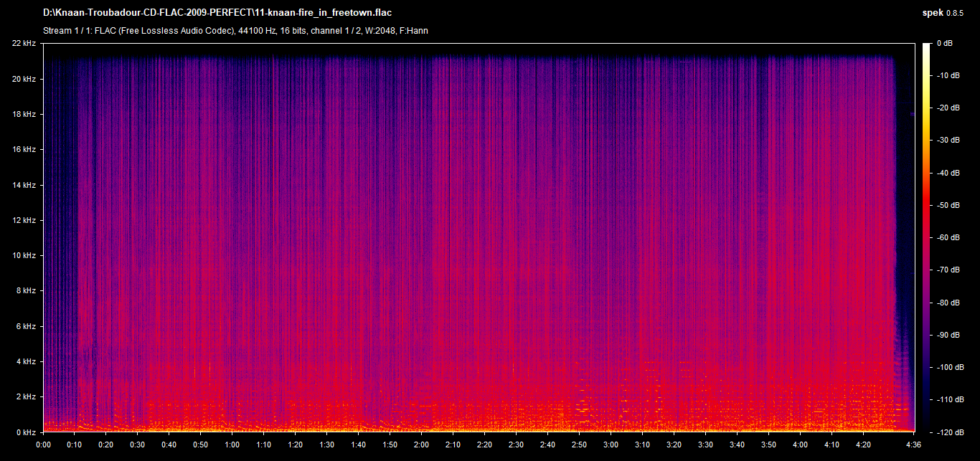Select the 0:00 time axis marker

point(44,445)
